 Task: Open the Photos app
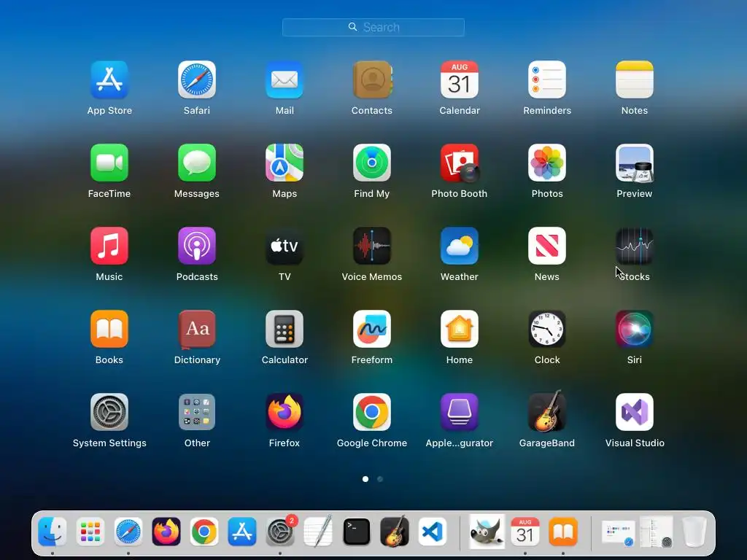(547, 163)
